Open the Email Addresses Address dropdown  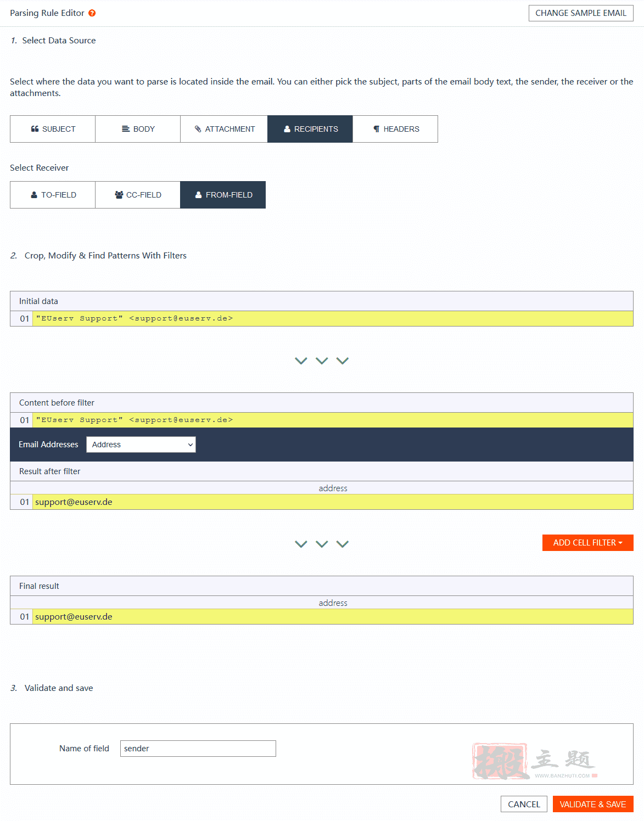point(141,445)
